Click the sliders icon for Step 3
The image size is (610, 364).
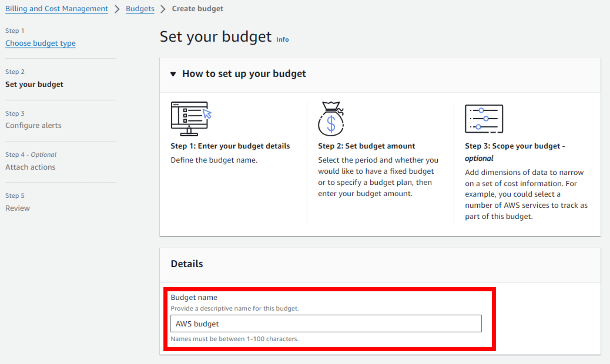pos(484,119)
